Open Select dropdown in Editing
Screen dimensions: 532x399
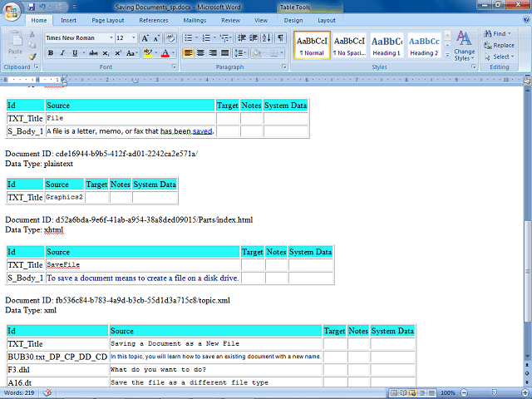[x=500, y=57]
